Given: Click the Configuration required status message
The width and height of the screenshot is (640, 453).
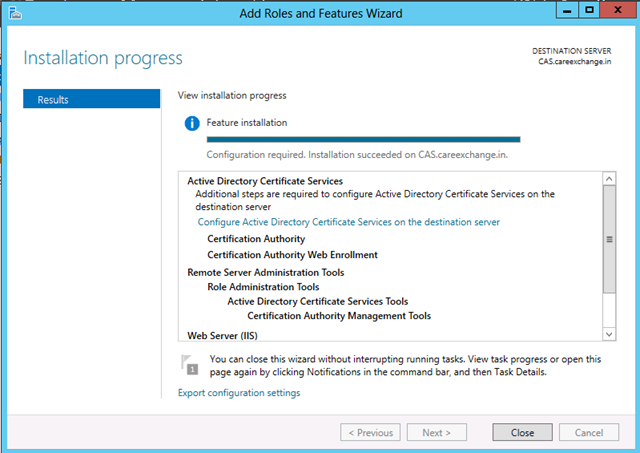Looking at the screenshot, I should point(357,155).
